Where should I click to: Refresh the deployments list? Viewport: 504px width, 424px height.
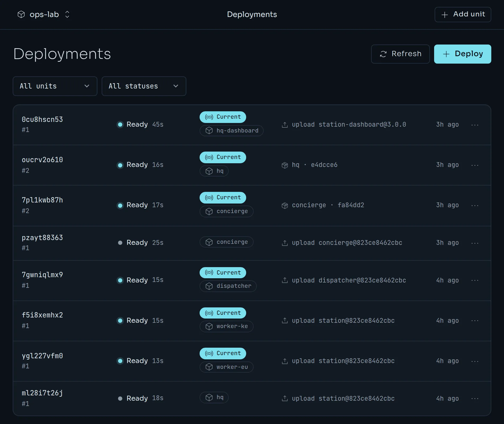[400, 54]
